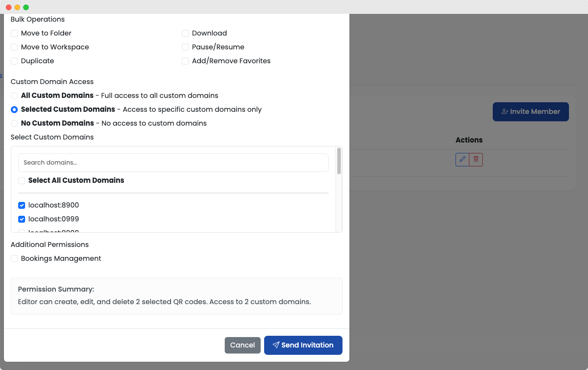Viewport: 588px width, 370px height.
Task: Toggle the Pause/Resume checkbox
Action: [185, 47]
